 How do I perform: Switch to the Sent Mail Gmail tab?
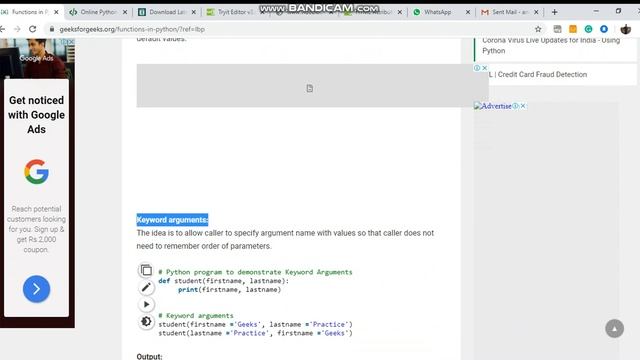(509, 12)
